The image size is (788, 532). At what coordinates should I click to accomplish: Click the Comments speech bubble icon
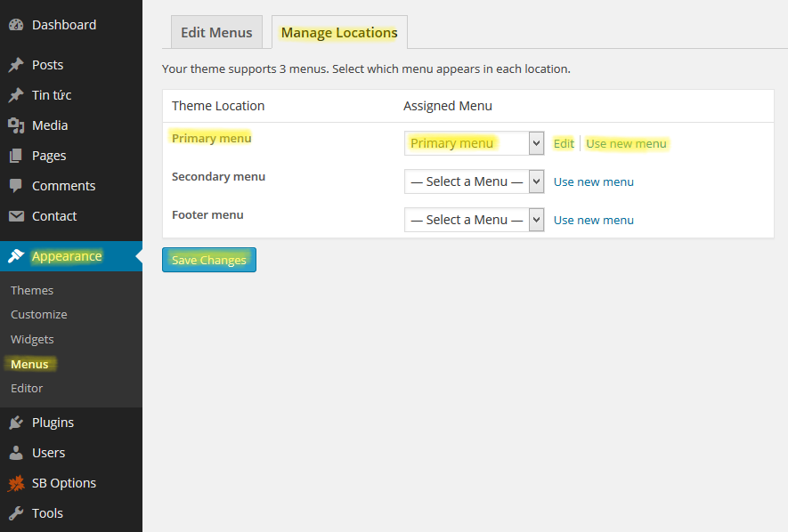point(16,186)
